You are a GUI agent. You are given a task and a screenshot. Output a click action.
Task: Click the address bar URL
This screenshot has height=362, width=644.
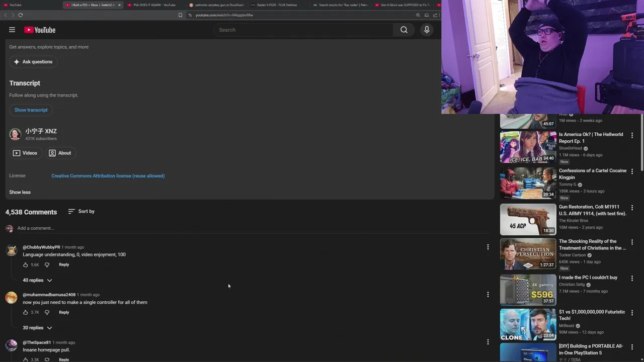[224, 15]
